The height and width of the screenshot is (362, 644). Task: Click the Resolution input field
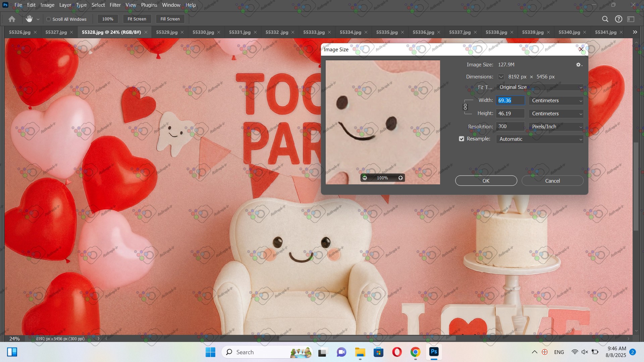click(x=510, y=126)
